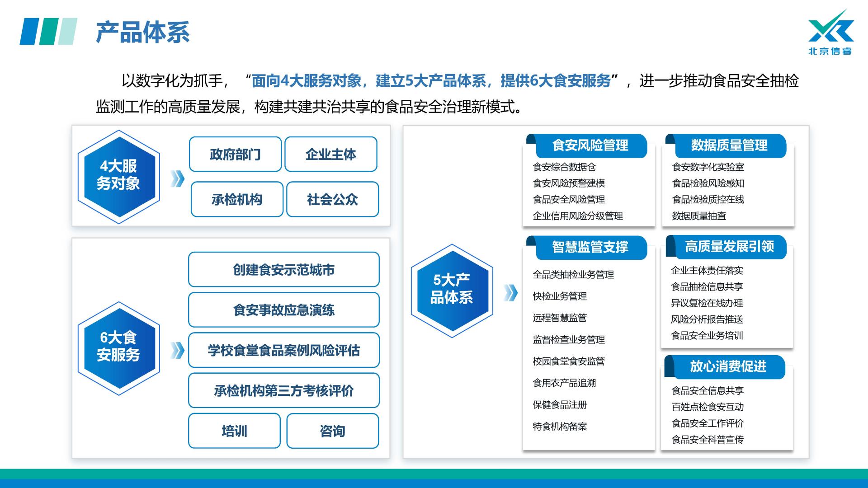This screenshot has height=488, width=868.
Task: Click the 社会公众 box
Action: coord(332,199)
